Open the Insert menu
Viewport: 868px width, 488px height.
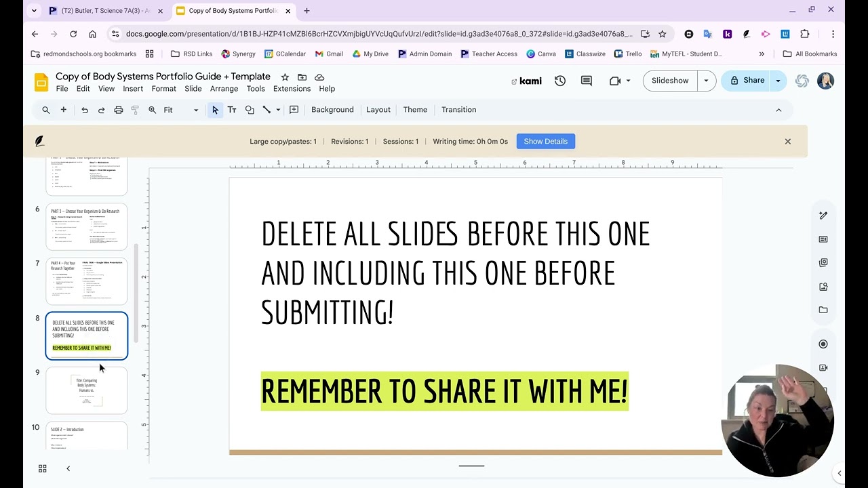pos(133,89)
